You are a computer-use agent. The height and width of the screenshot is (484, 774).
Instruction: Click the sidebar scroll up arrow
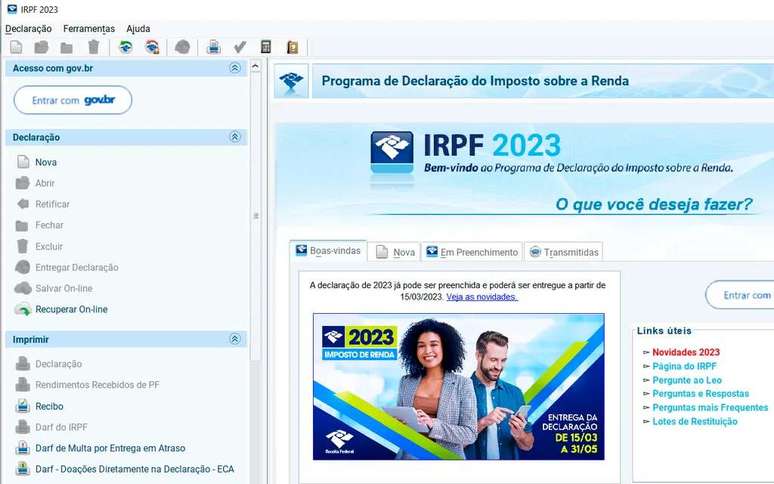(255, 66)
